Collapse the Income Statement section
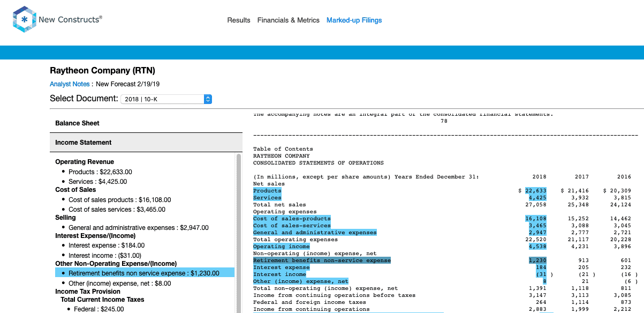The image size is (644, 313). (146, 143)
